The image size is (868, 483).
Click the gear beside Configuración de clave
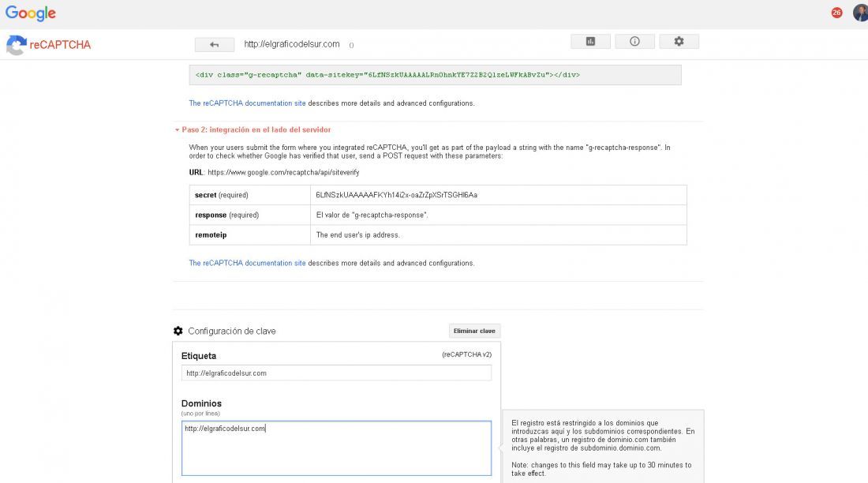178,331
